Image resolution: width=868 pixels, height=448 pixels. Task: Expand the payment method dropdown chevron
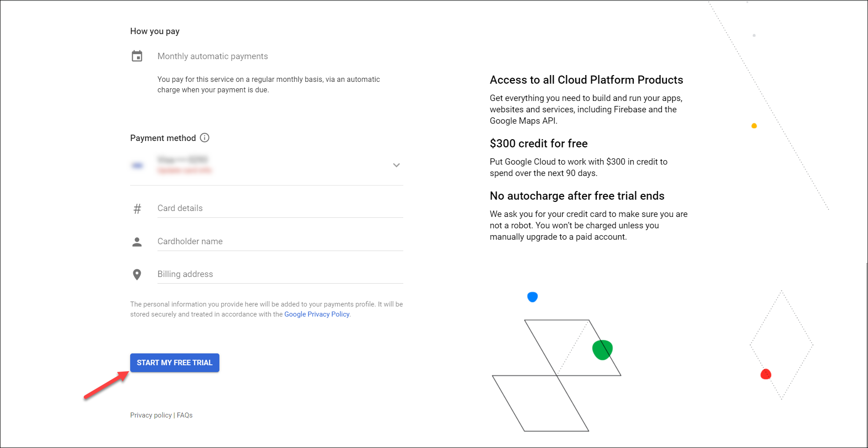click(x=396, y=165)
